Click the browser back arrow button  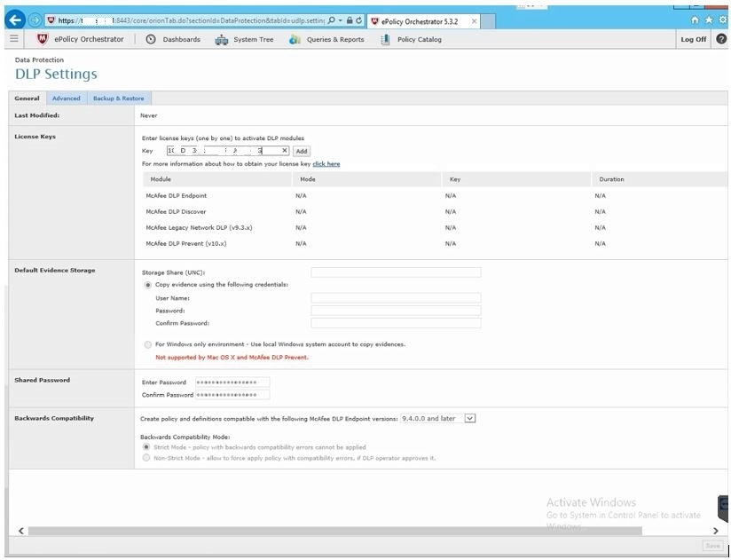[x=13, y=20]
